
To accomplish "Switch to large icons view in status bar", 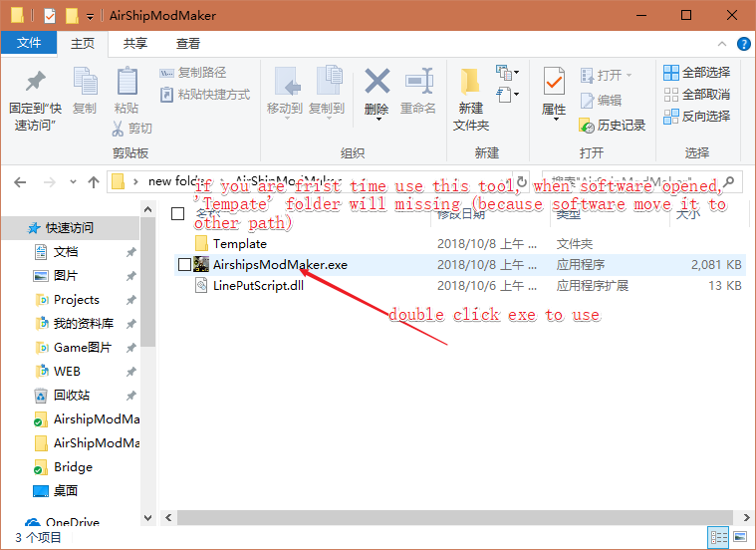I will coord(738,538).
